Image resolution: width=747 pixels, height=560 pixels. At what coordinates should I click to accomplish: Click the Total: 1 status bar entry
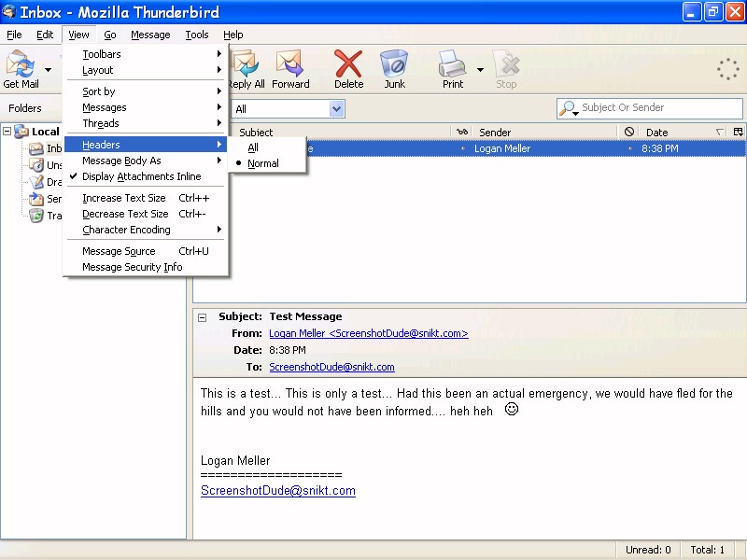coord(707,550)
